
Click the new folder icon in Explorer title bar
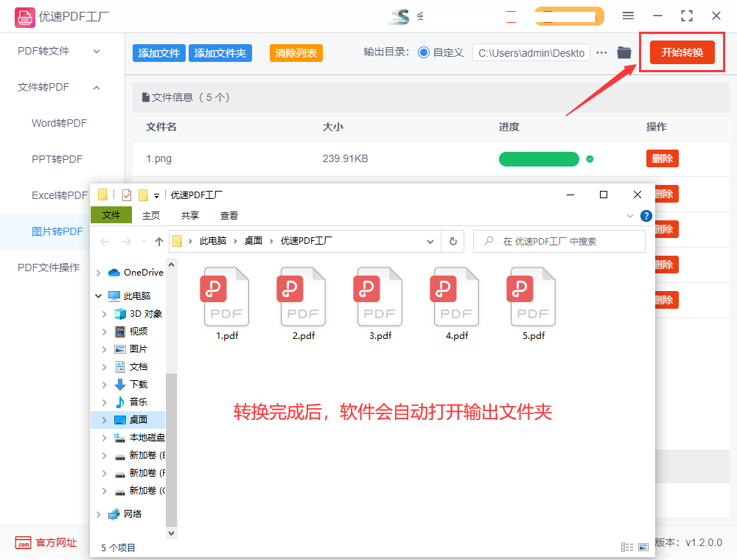(144, 195)
